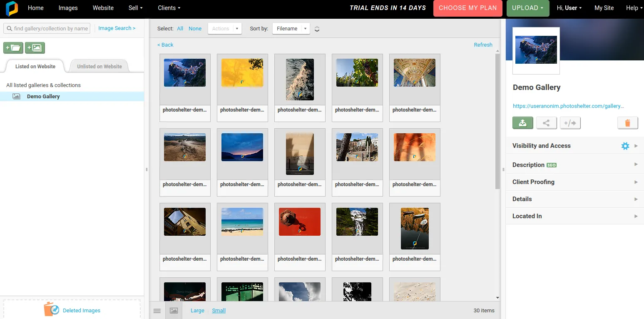The width and height of the screenshot is (644, 319).
Task: Click the share icon for Demo Gallery
Action: click(x=547, y=123)
